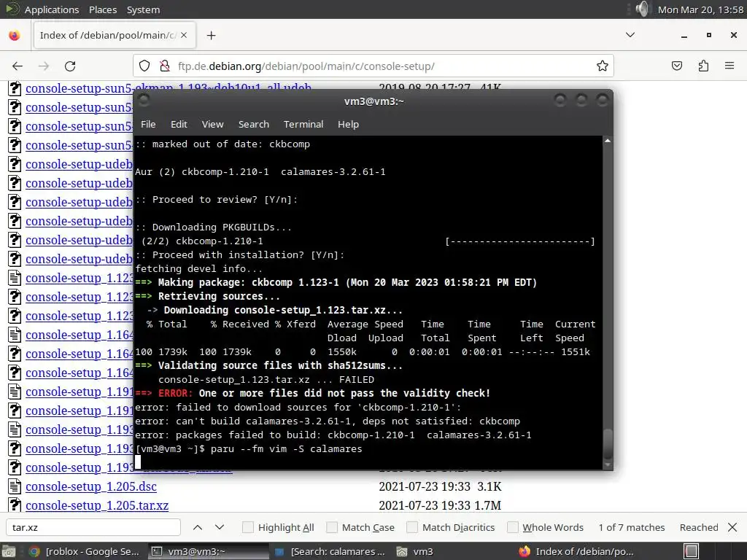The image size is (747, 560).
Task: Switch to the Search: calamares taskbar item
Action: [331, 551]
